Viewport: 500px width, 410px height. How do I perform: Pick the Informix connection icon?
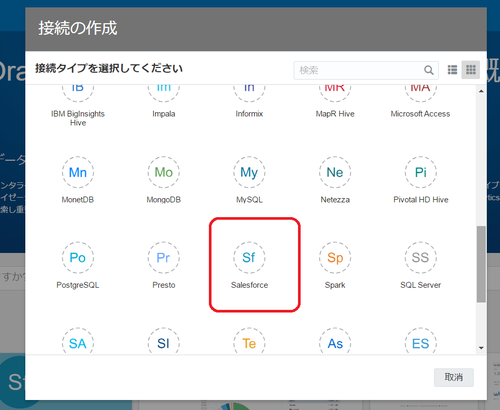(x=249, y=93)
